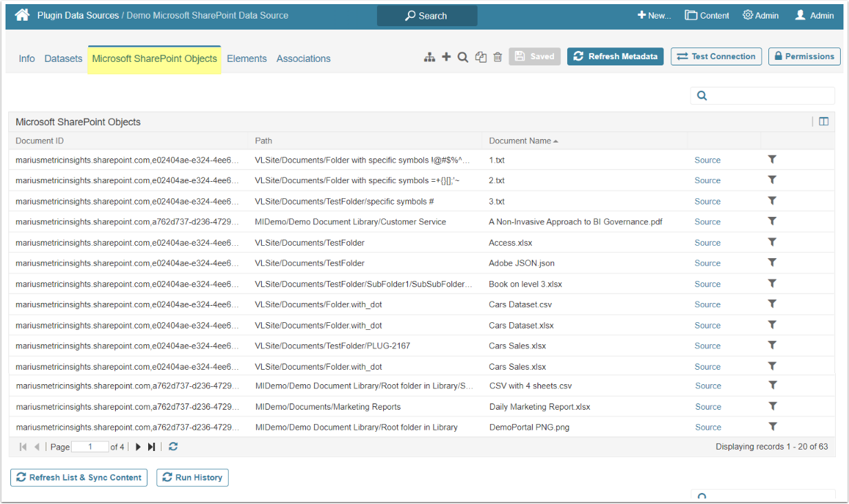Viewport: 849px width, 504px height.
Task: Click the filter icon for 1.txt row
Action: (x=772, y=160)
